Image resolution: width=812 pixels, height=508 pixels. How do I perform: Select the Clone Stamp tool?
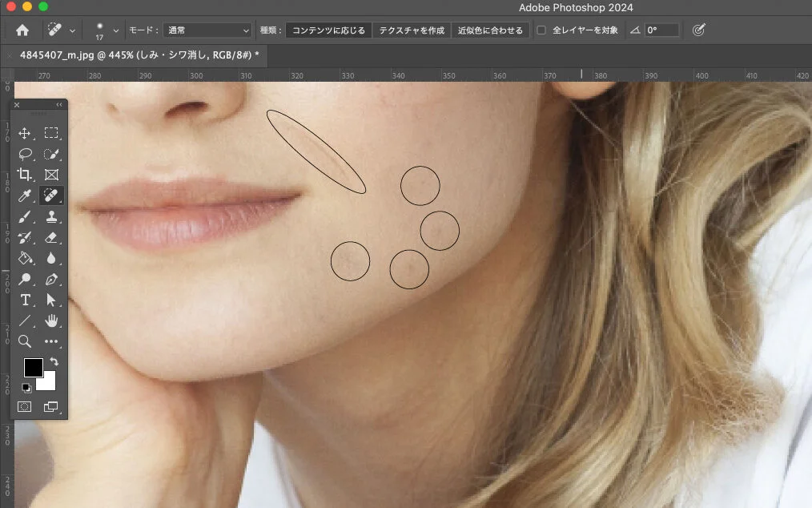51,216
